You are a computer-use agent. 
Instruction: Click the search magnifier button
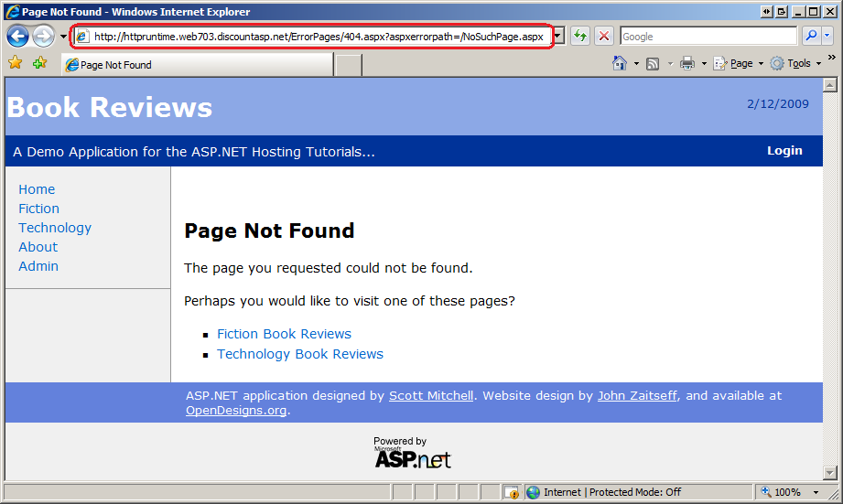[811, 37]
